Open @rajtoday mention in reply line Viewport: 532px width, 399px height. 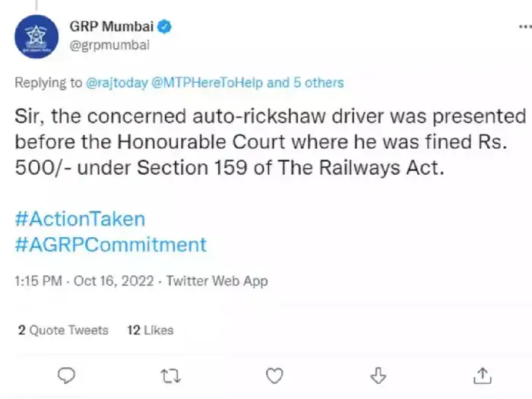point(116,83)
